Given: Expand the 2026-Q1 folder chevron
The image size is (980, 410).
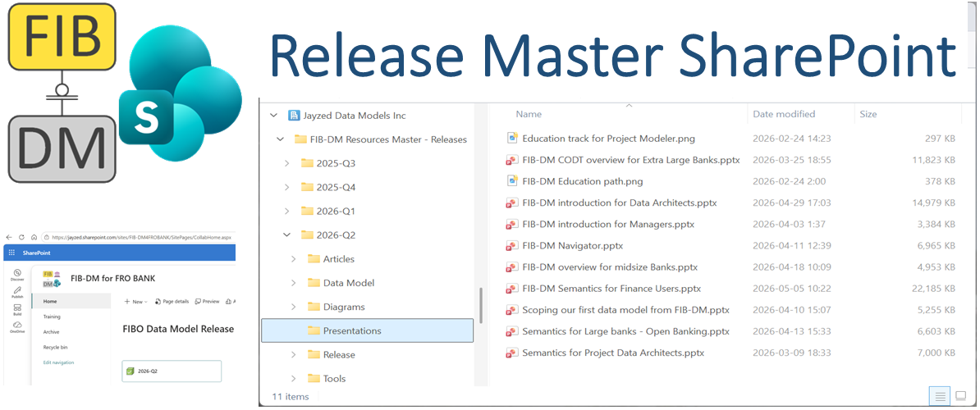Looking at the screenshot, I should tap(287, 211).
